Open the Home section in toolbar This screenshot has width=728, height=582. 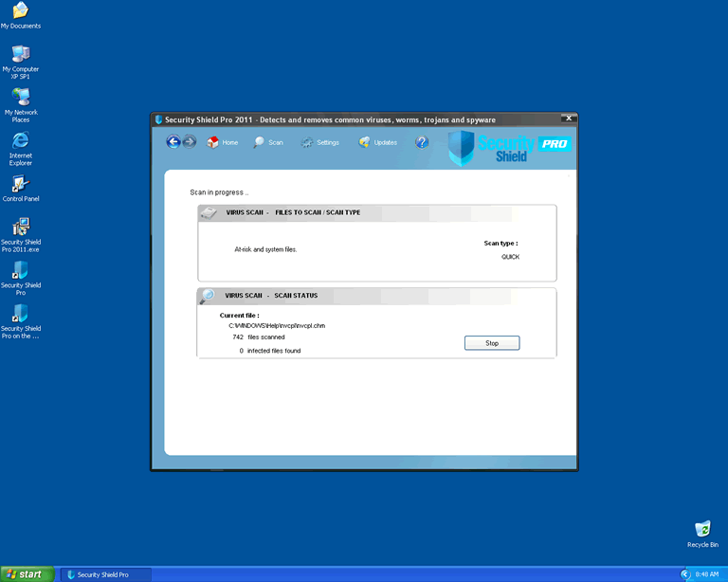(x=222, y=142)
